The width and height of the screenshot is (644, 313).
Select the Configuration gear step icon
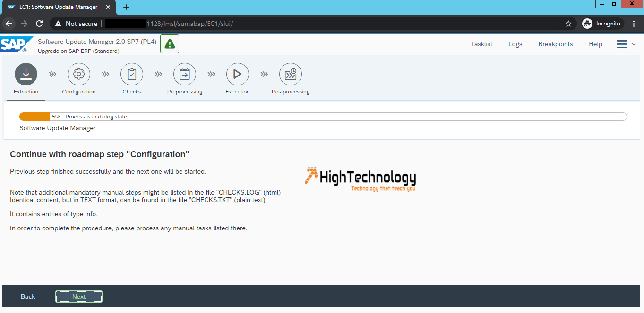tap(79, 74)
